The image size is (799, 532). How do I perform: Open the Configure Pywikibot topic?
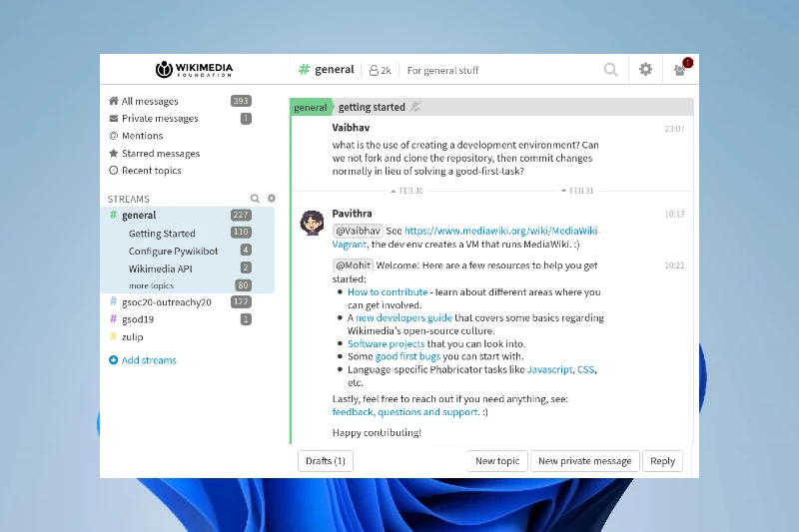[x=173, y=251]
